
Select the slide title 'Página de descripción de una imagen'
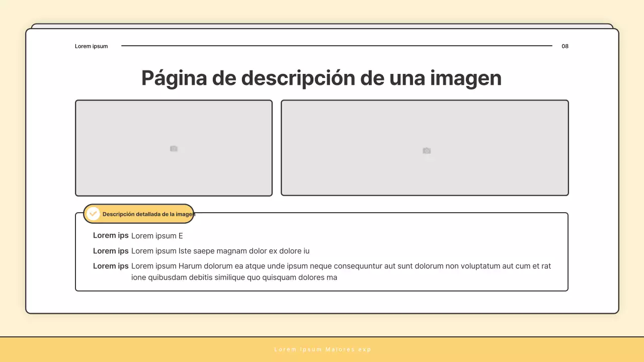pyautogui.click(x=321, y=78)
